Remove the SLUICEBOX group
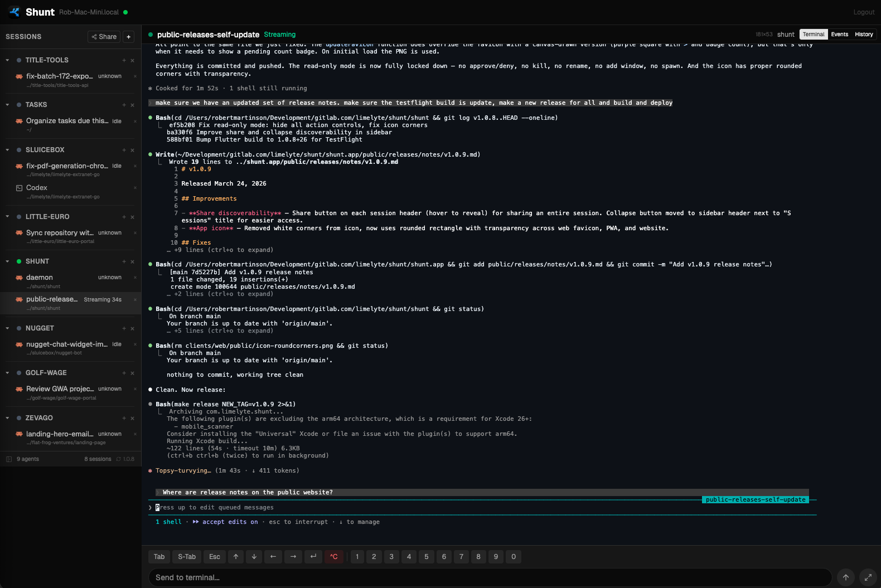881x588 pixels. point(133,150)
